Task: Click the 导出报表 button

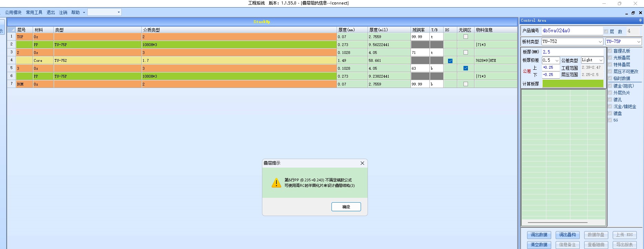Action: point(624,245)
